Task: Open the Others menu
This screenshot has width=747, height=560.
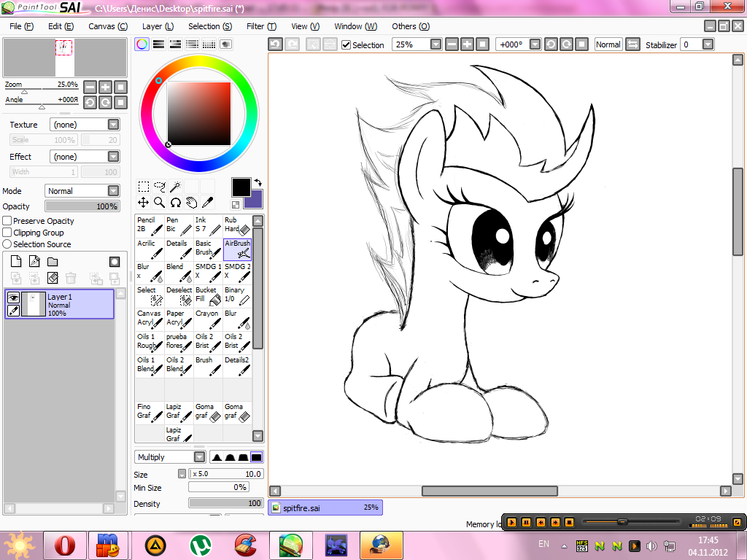Action: [x=411, y=26]
